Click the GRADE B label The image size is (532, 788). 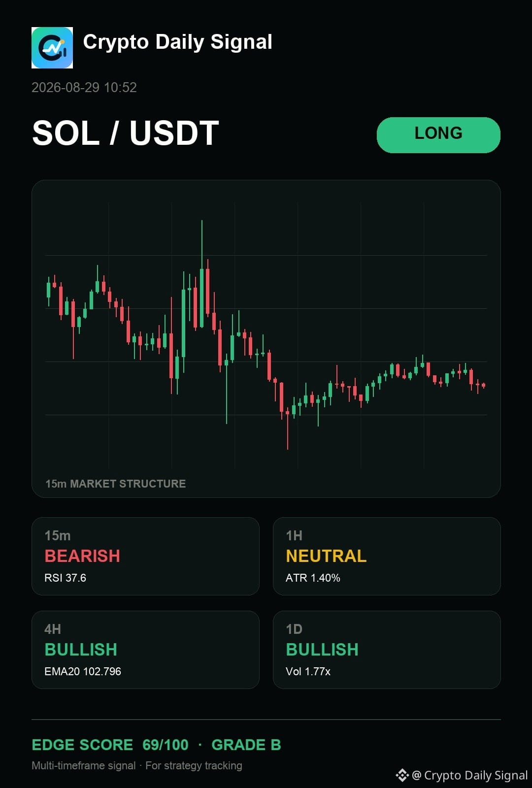pyautogui.click(x=246, y=745)
